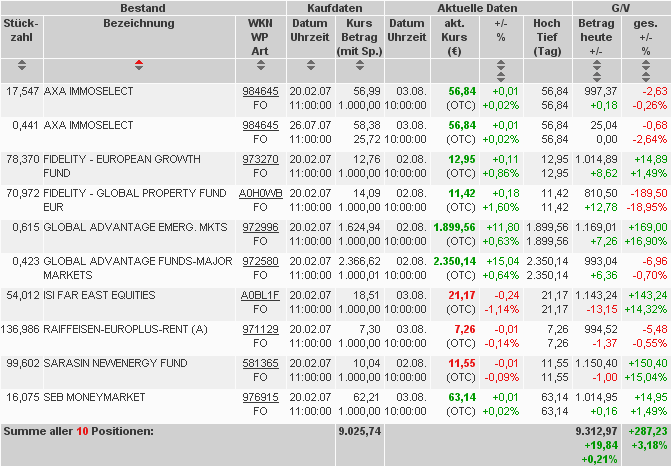Click green current price 63,14

(462, 398)
